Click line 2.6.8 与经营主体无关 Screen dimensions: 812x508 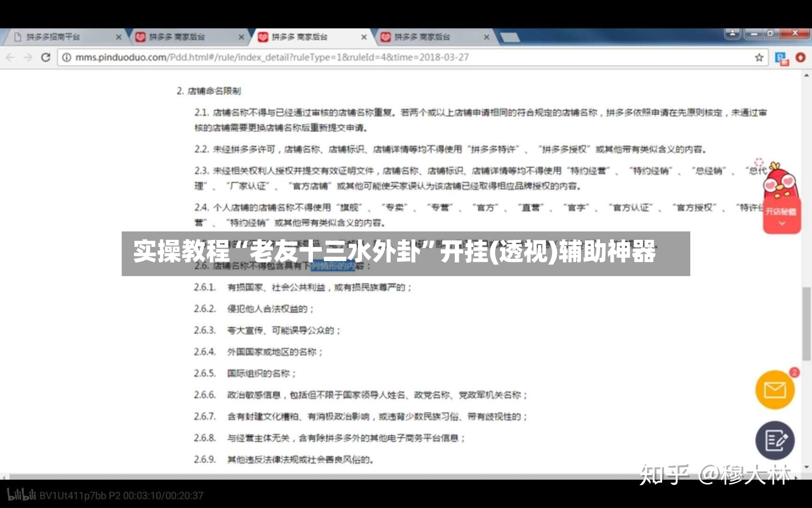pos(330,438)
